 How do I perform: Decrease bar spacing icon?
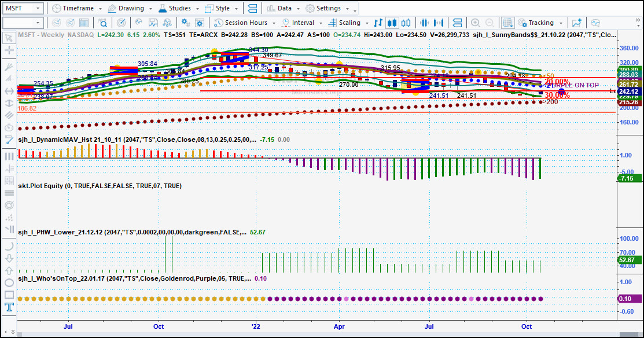(424, 23)
